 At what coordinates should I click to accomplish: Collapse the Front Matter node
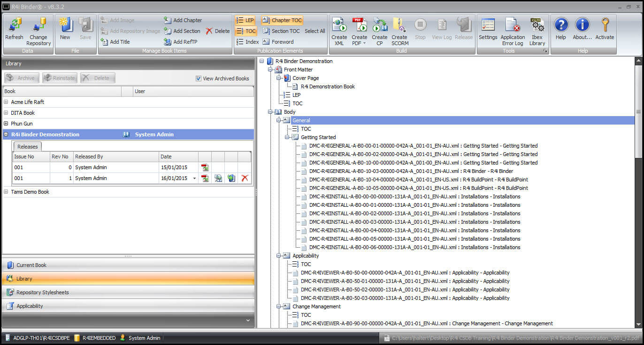[x=270, y=70]
